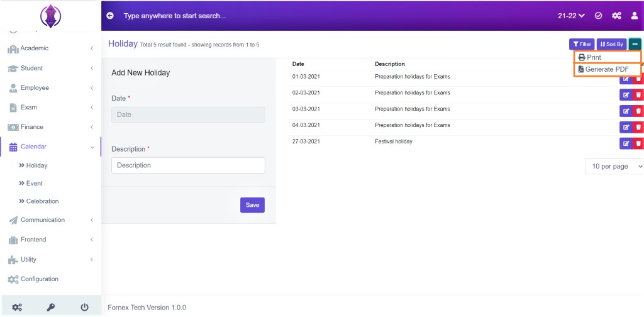Image resolution: width=644 pixels, height=317 pixels.
Task: Expand the Finance menu chevron
Action: [92, 127]
